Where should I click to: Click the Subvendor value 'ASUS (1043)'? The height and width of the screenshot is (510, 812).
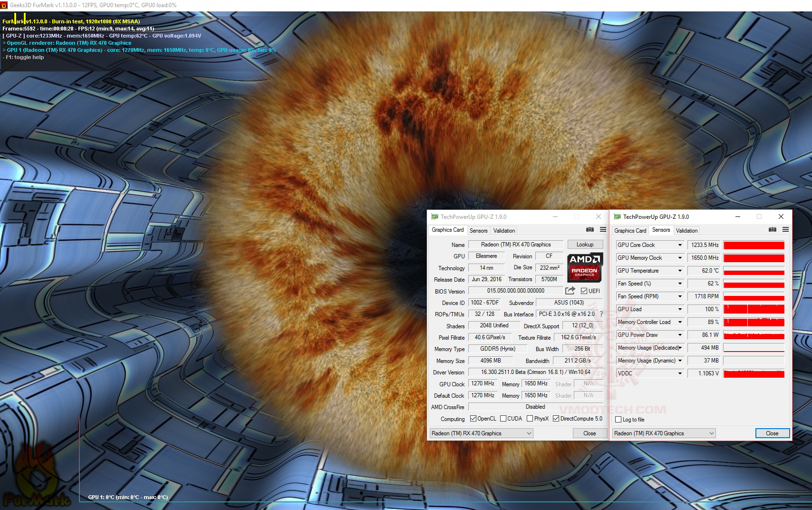tap(569, 303)
